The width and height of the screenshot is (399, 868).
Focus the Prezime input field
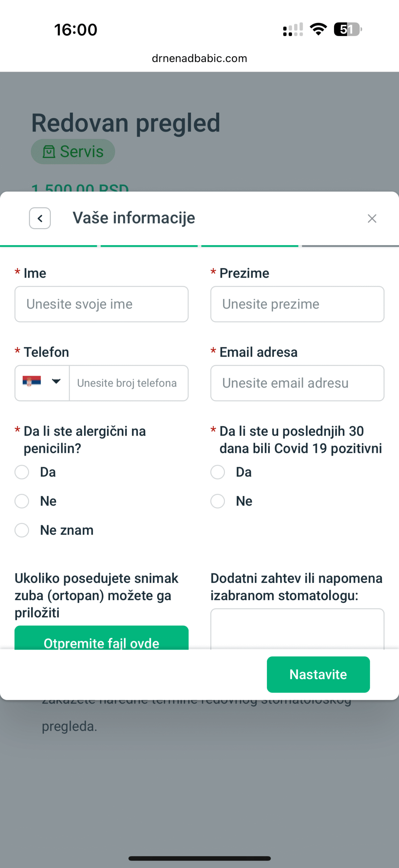[297, 304]
